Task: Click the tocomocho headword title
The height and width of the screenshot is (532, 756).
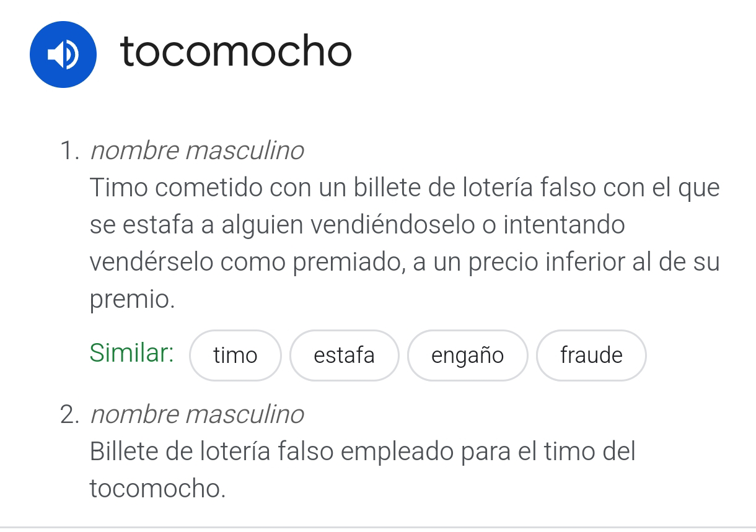Action: 235,51
